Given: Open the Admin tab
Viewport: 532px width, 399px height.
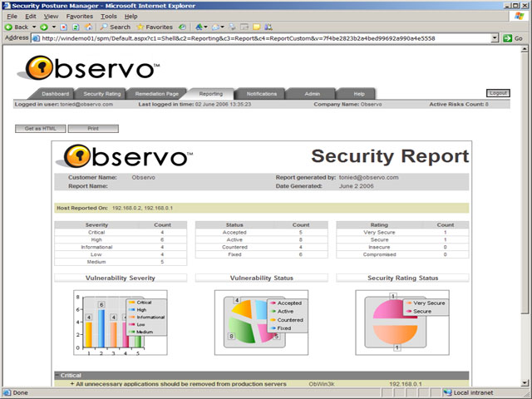Looking at the screenshot, I should pyautogui.click(x=313, y=94).
